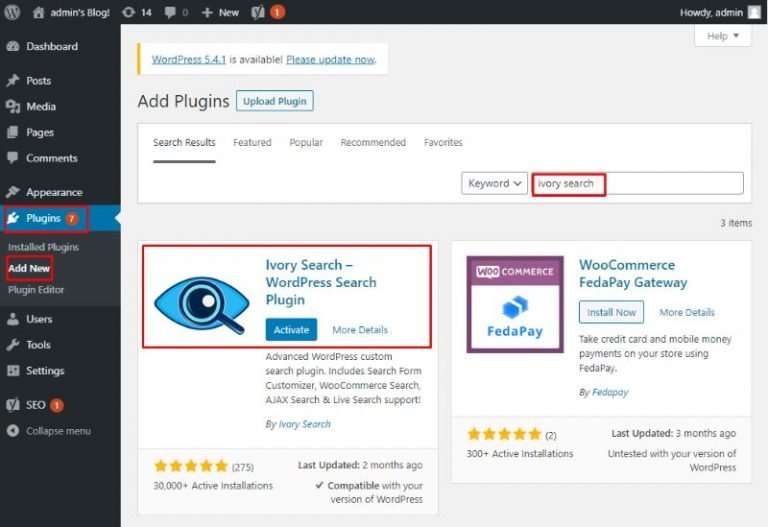
Task: Click the Posts pushpin icon
Action: pos(13,80)
